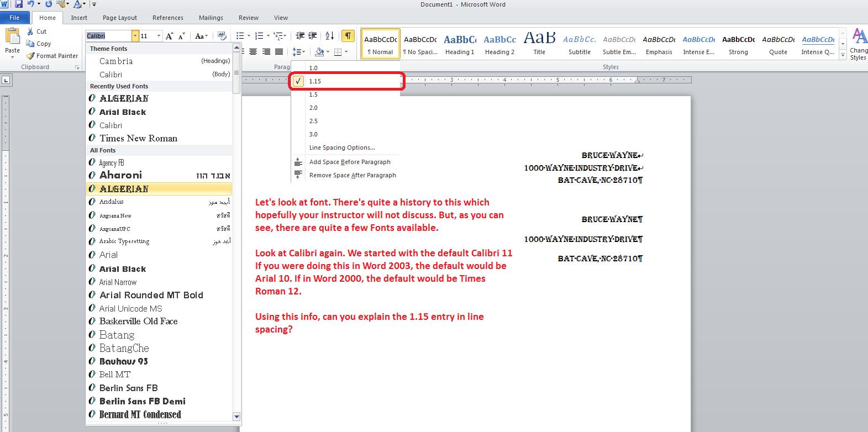Open the Clipboard group dialog launcher
Viewport: 868px width, 432px height.
coord(77,67)
